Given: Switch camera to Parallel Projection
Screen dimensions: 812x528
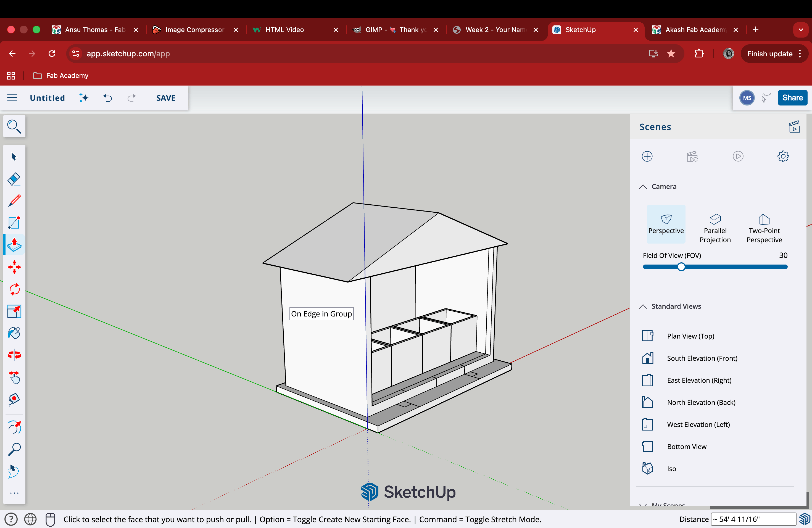Looking at the screenshot, I should [715, 228].
